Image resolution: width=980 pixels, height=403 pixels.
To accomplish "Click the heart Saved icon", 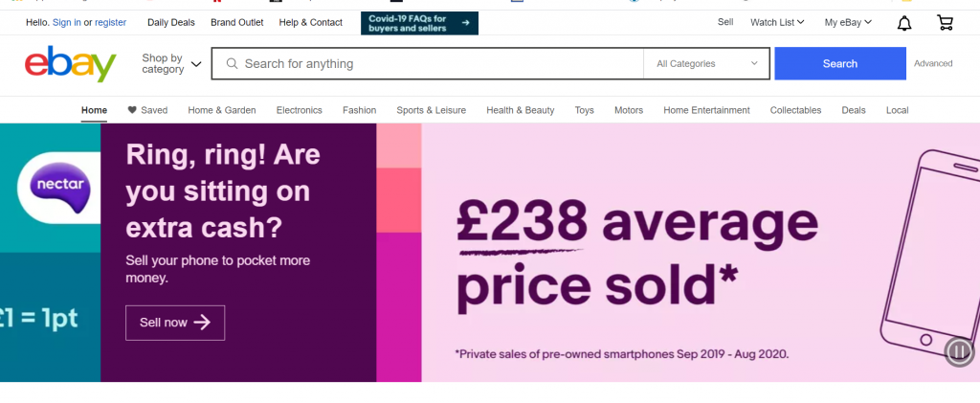I will tap(132, 110).
